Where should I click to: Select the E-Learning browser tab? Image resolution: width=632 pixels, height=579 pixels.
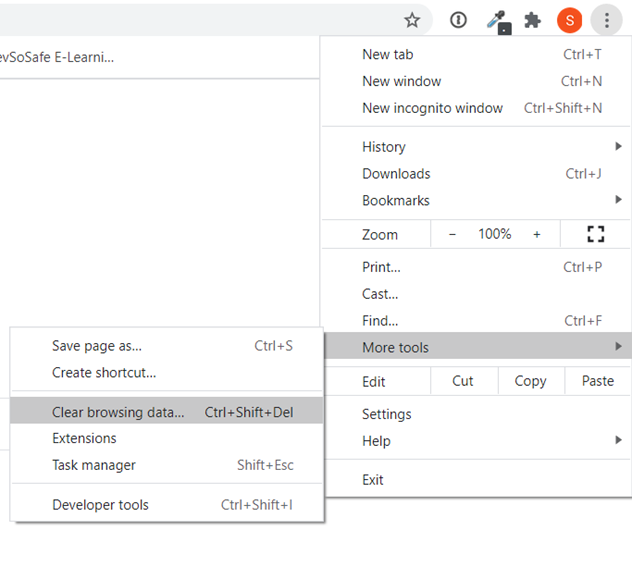pos(58,57)
